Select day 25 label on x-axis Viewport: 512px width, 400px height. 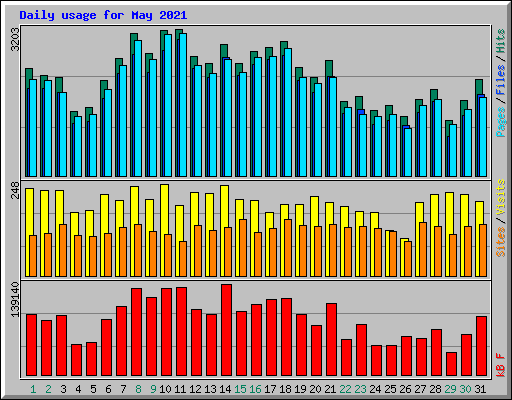tap(390, 389)
